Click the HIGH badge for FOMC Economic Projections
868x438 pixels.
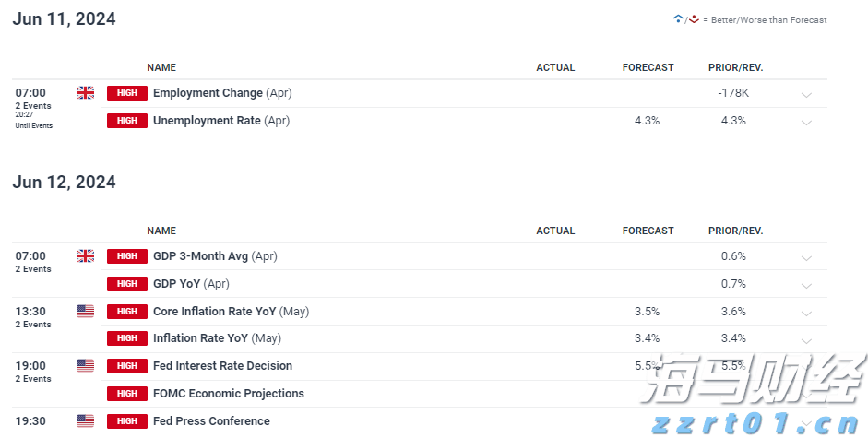coord(127,394)
